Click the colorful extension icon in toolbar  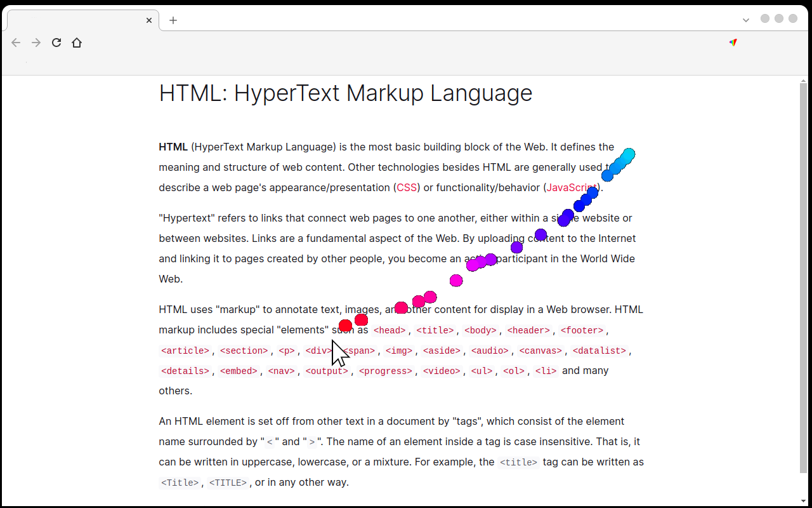coord(733,43)
